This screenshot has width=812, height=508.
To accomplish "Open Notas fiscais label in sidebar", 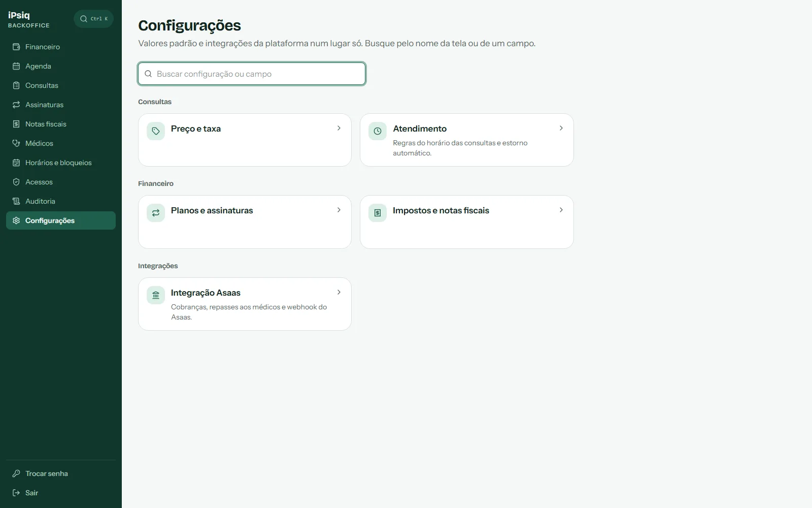I will click(46, 124).
